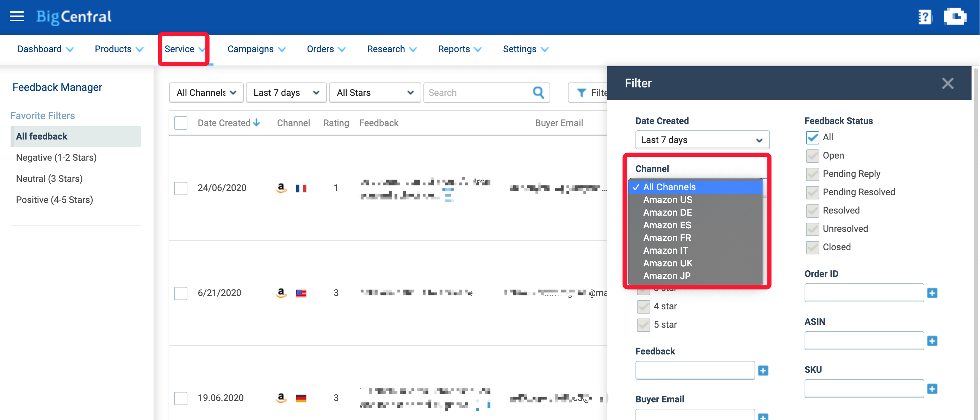Choose Amazon FR in channel list
980x420 pixels.
pos(695,238)
